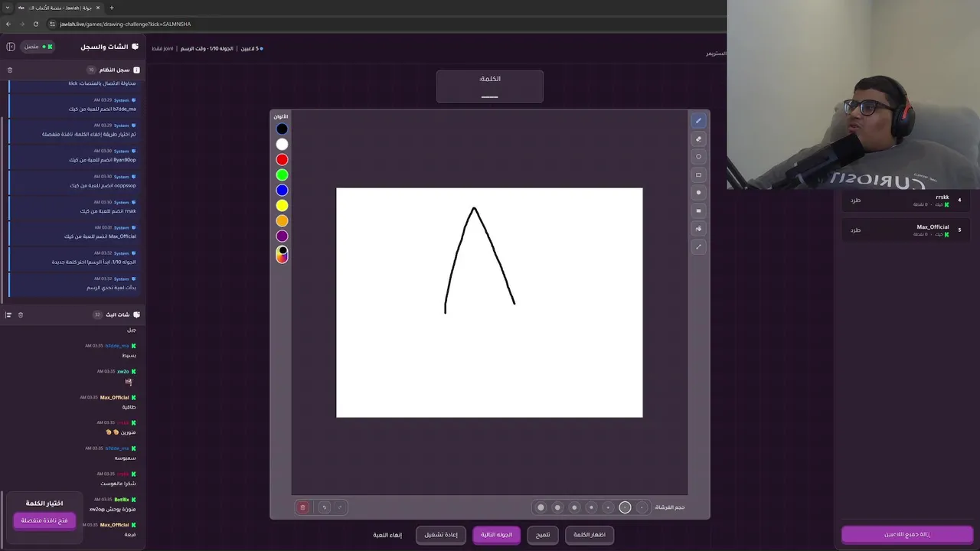Pick the blue color swatch

[282, 191]
